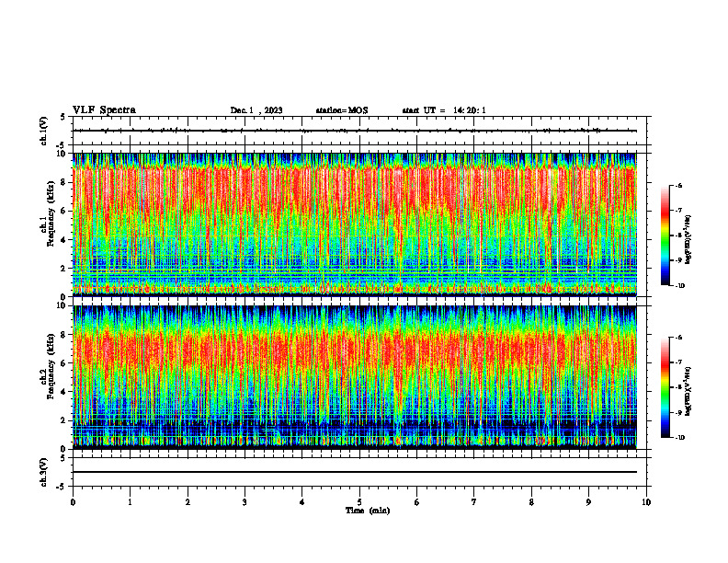Click inside the ch.2 spectrogram panel
The width and height of the screenshot is (728, 563).
tap(354, 377)
